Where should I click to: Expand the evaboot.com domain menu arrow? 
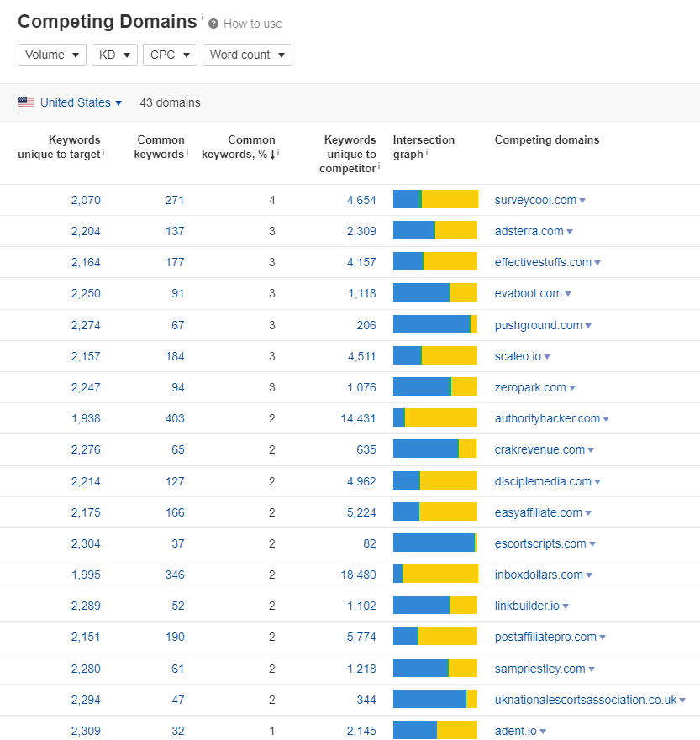568,294
